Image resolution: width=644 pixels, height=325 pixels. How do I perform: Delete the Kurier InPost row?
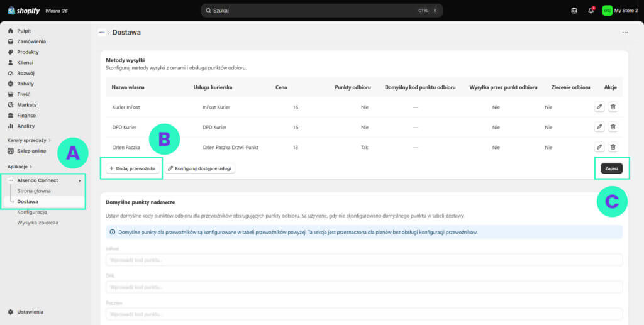tap(613, 107)
